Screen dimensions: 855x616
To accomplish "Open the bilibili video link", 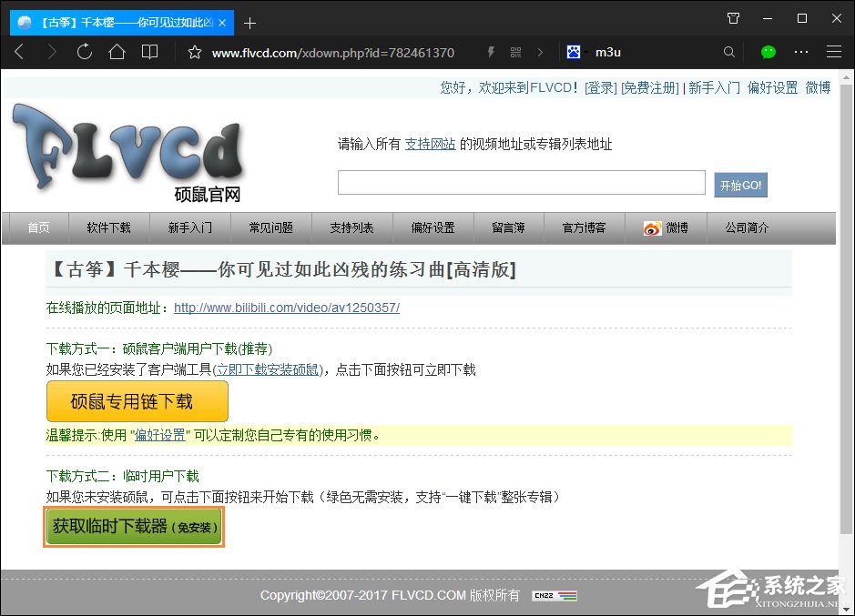I will pos(287,308).
